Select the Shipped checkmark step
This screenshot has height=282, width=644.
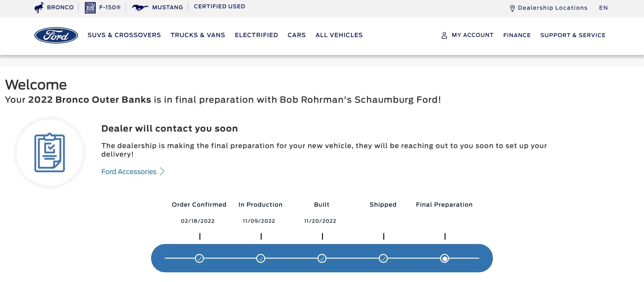383,258
